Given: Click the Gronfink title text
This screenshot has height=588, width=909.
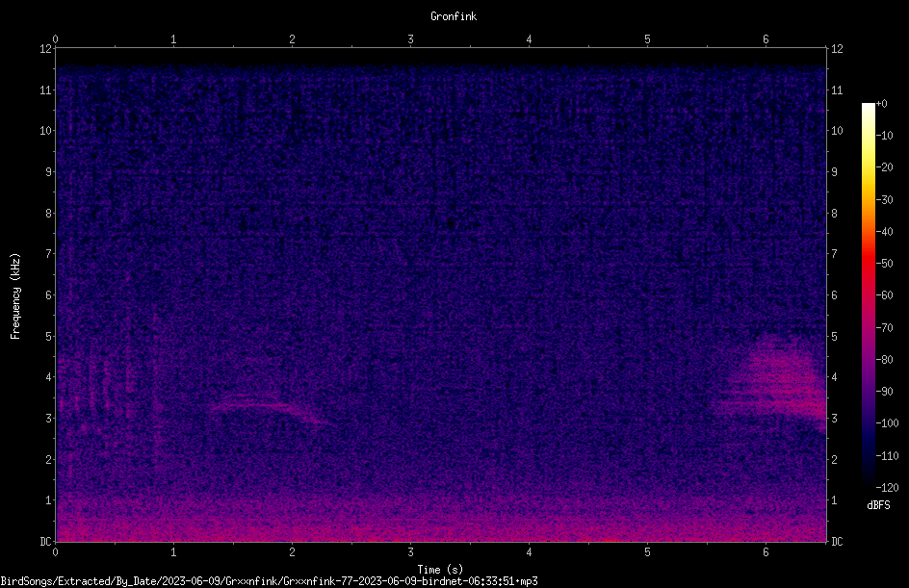Looking at the screenshot, I should coord(454,16).
